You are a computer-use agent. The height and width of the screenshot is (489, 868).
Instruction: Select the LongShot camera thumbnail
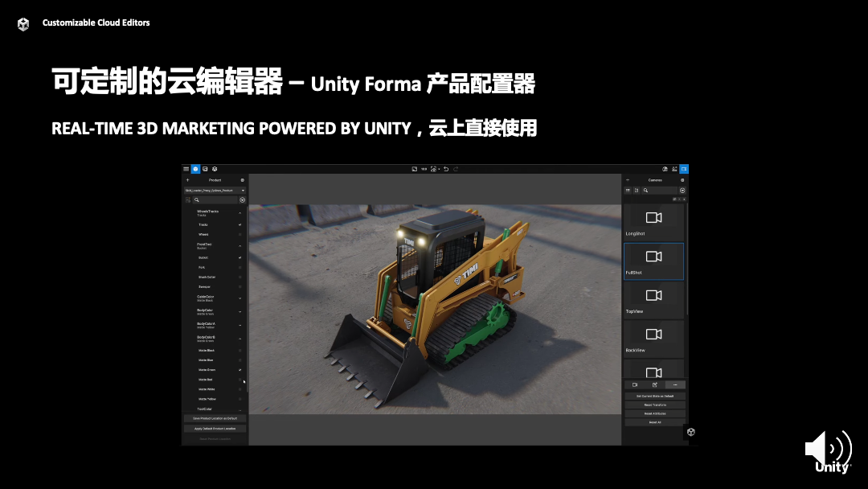click(x=653, y=221)
